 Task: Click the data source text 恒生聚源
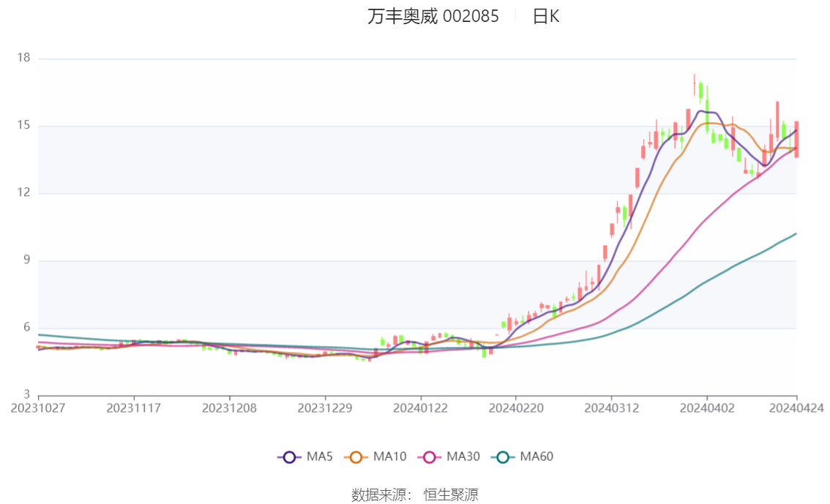(451, 495)
